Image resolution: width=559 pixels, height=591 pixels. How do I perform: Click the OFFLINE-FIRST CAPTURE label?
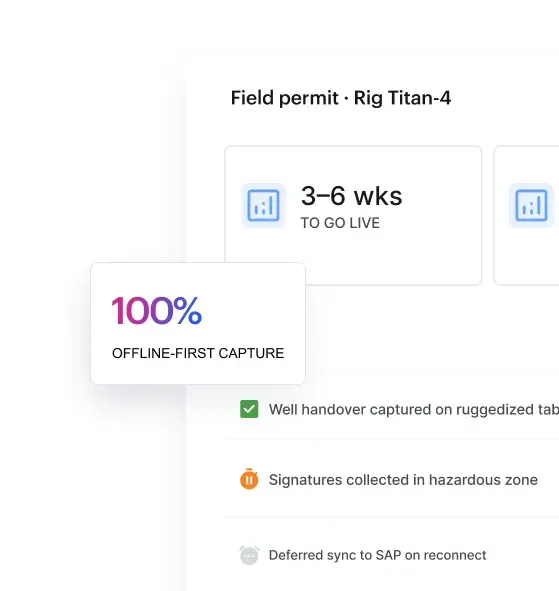click(198, 353)
